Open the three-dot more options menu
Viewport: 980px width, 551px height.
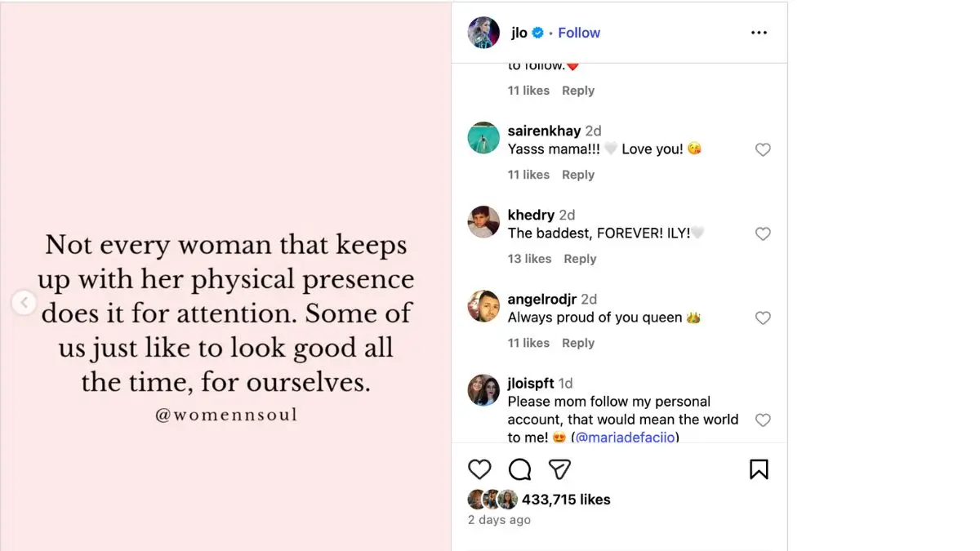click(759, 33)
